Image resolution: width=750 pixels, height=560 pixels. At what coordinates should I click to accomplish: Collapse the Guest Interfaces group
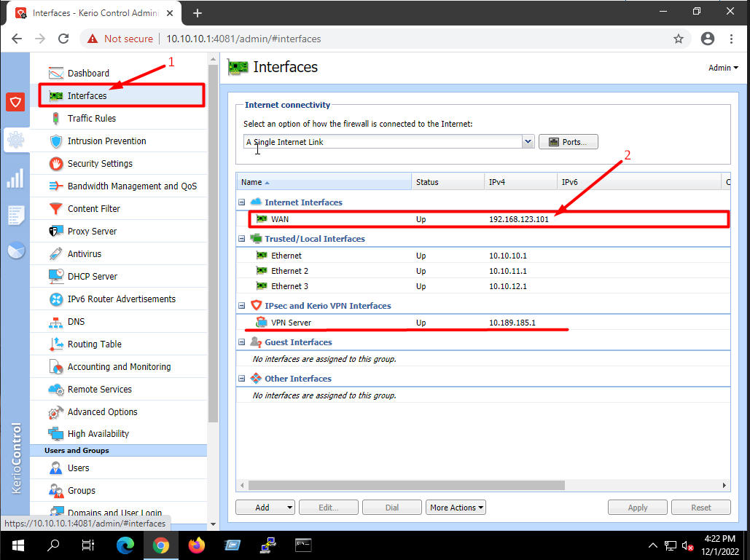coord(242,342)
